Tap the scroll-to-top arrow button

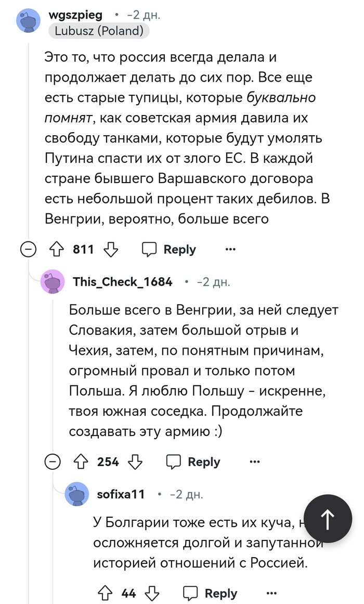click(328, 519)
